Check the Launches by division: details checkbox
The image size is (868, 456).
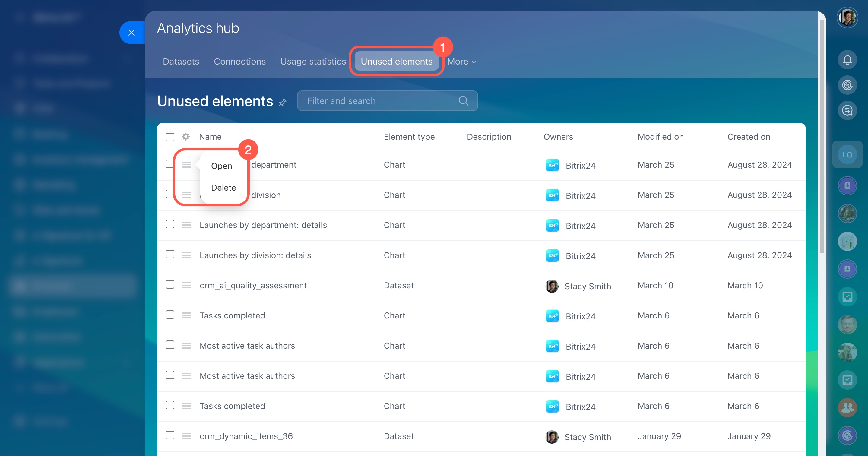pyautogui.click(x=170, y=255)
